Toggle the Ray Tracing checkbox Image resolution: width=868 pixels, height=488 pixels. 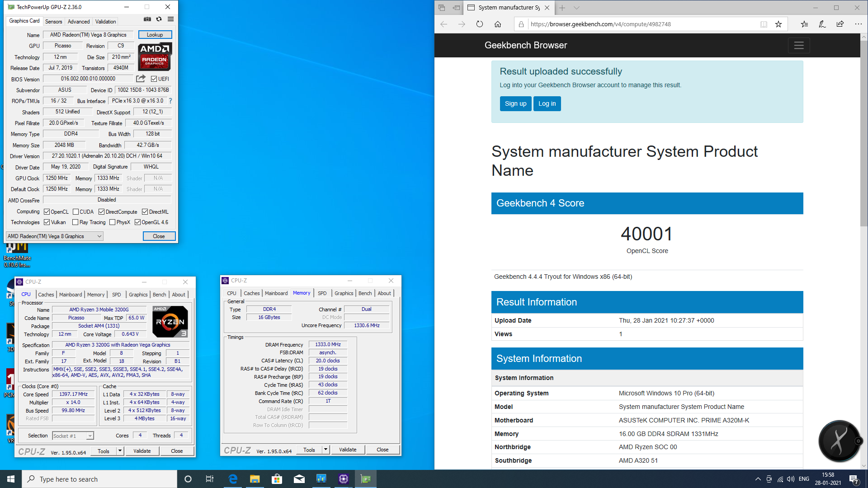click(x=75, y=222)
